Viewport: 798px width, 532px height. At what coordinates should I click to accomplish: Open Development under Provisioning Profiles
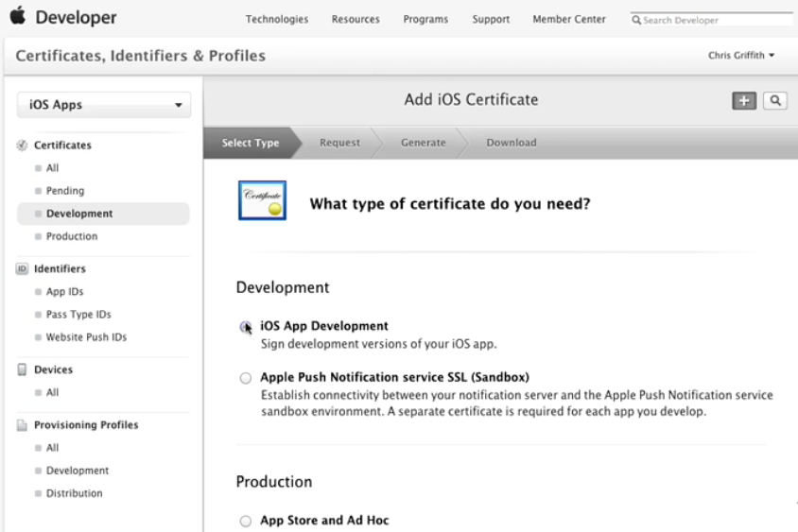[x=78, y=471]
